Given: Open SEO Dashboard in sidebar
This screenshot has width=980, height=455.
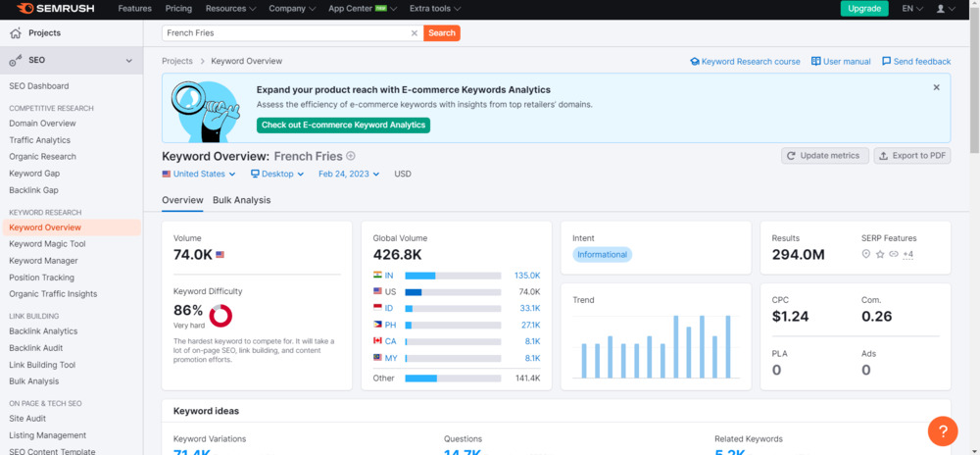Looking at the screenshot, I should [39, 86].
